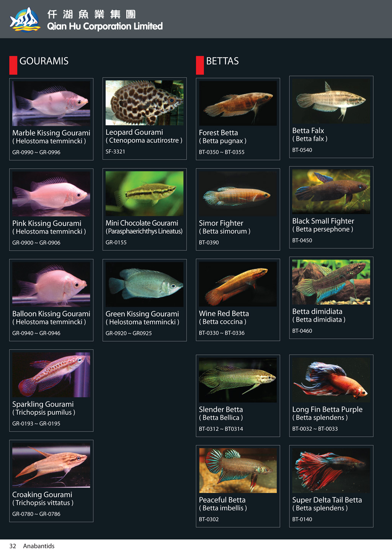Open the Super Delta Tail Betta image
Viewport: 392px width, 551px height.
coord(331,470)
